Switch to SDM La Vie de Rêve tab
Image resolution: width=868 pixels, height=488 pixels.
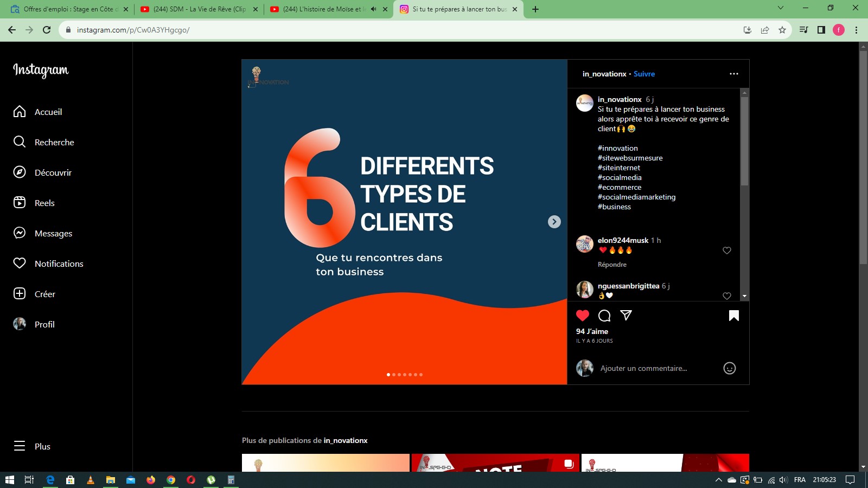pyautogui.click(x=199, y=9)
